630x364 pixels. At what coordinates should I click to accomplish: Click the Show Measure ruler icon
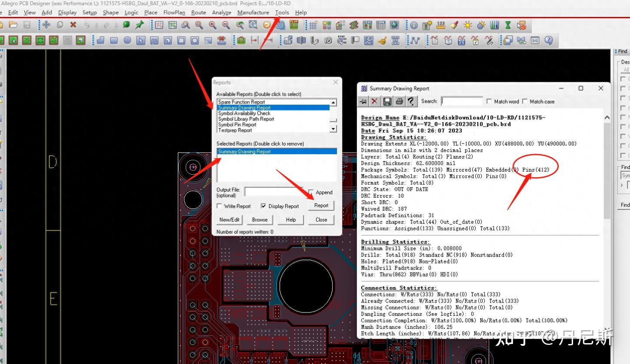click(441, 25)
